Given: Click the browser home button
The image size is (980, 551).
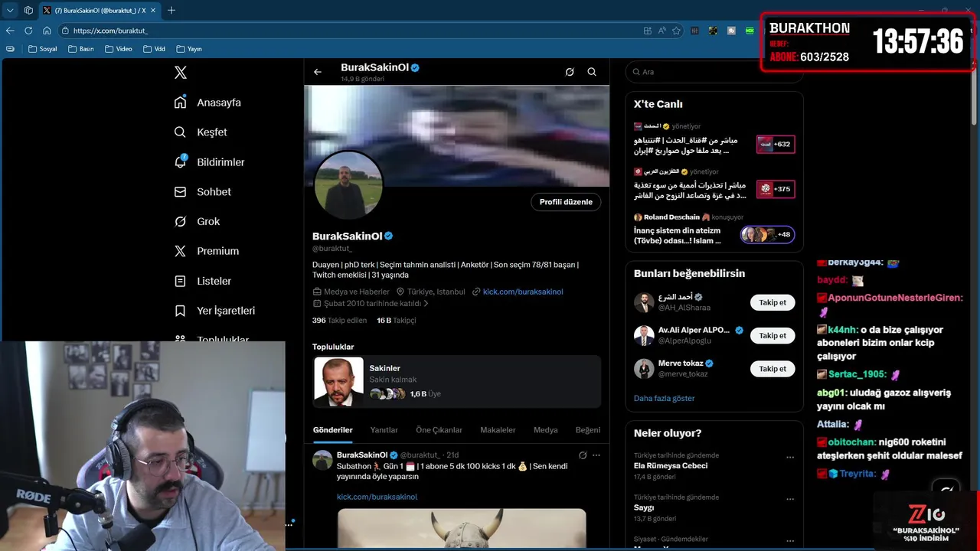Looking at the screenshot, I should [x=47, y=31].
